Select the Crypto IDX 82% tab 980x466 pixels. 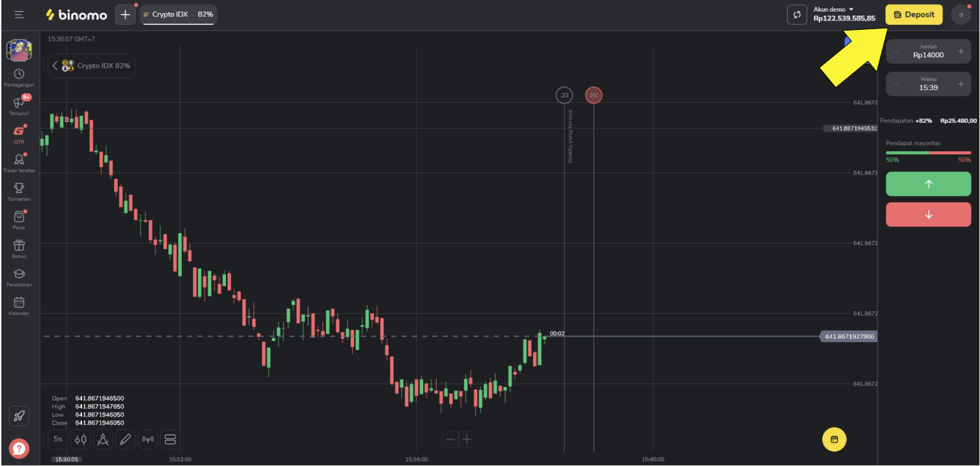click(x=178, y=15)
